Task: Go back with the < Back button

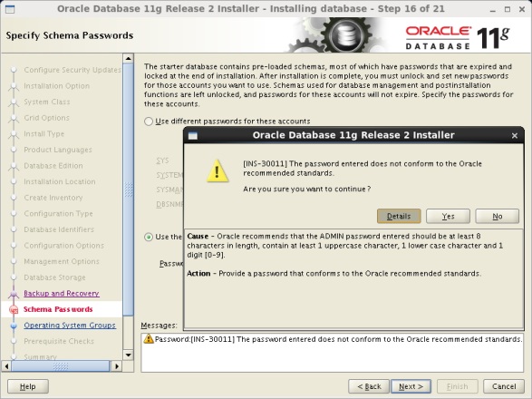Action: click(x=369, y=386)
